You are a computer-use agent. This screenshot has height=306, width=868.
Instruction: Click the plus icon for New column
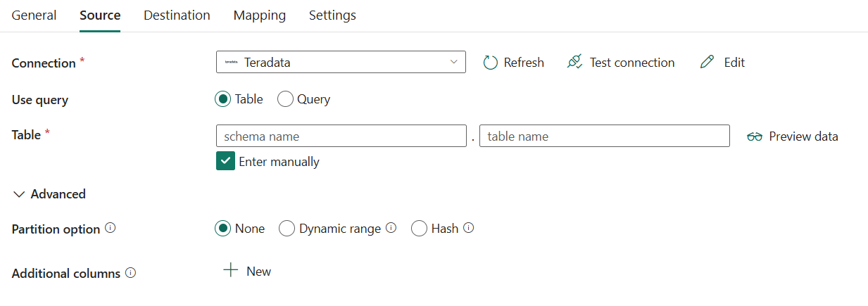(x=230, y=271)
